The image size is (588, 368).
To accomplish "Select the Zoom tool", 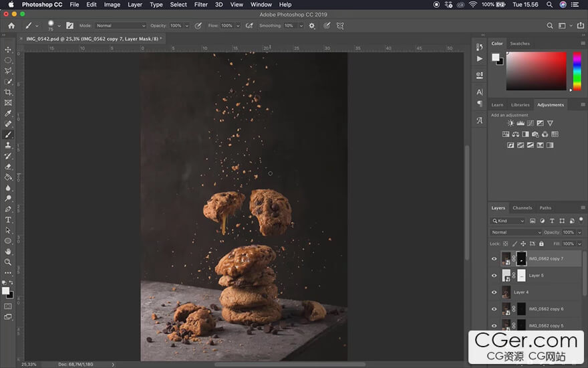I will (x=8, y=262).
